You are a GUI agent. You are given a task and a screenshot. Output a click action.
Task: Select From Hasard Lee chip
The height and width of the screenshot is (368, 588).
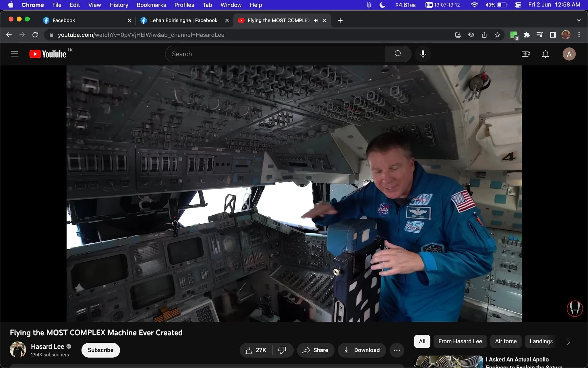coord(460,341)
